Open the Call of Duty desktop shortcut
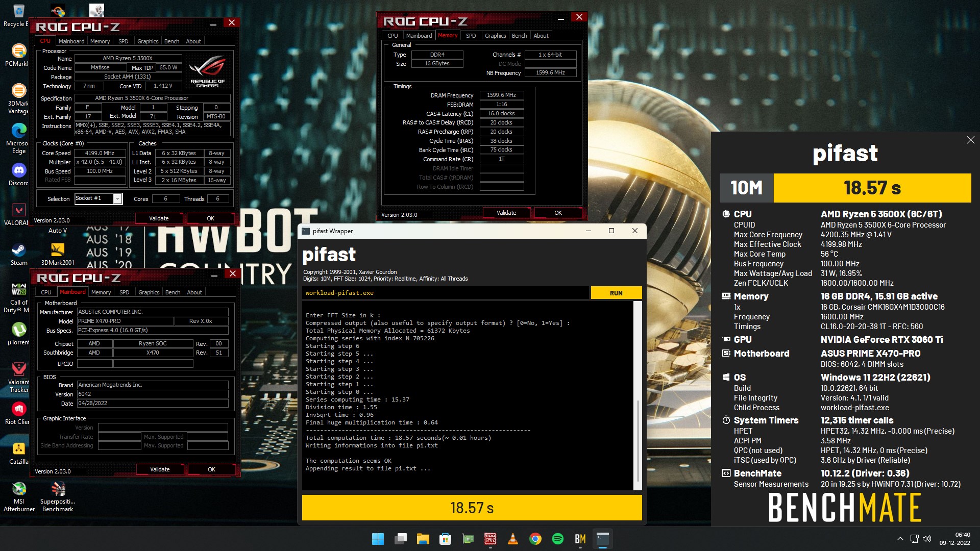Screen dimensions: 980x551 (x=18, y=298)
